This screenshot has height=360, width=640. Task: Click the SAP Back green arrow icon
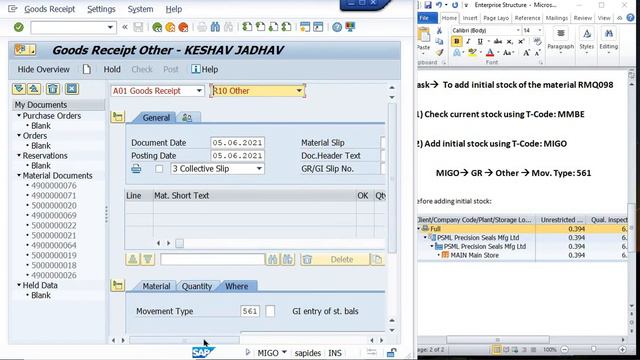tap(157, 27)
